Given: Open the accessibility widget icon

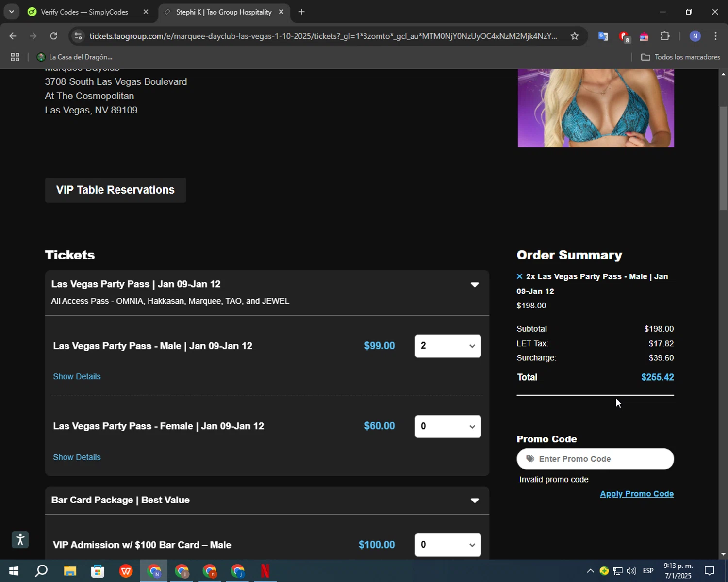Looking at the screenshot, I should click(20, 539).
